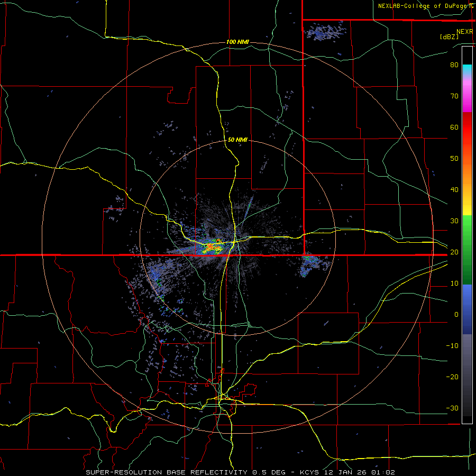Screen dimensions: 476x476
Task: Click "SUPER-RESOLUTION BASE REFLECTIVITY" in the caption
Action: [167, 472]
